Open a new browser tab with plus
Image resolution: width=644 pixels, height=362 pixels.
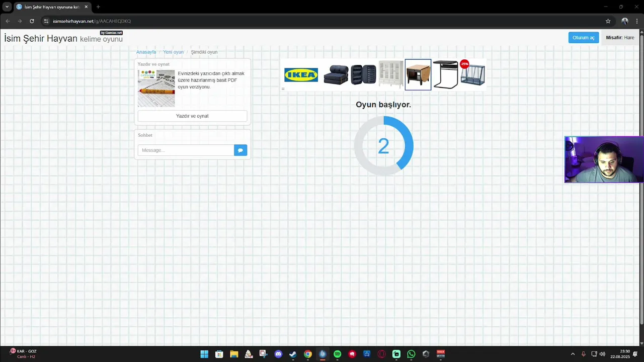point(98,7)
